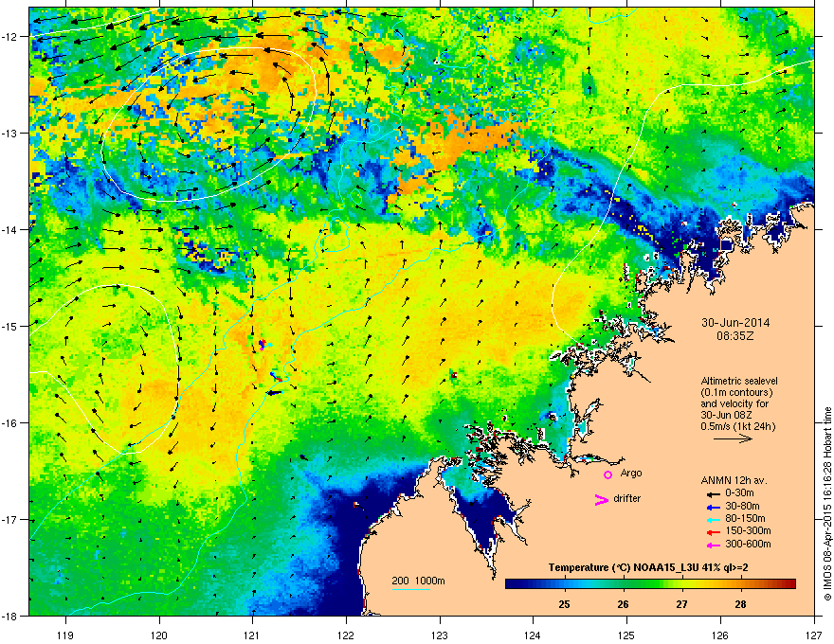Image resolution: width=834 pixels, height=644 pixels.
Task: Click the cyan 80-150m legend arrow
Action: click(713, 520)
